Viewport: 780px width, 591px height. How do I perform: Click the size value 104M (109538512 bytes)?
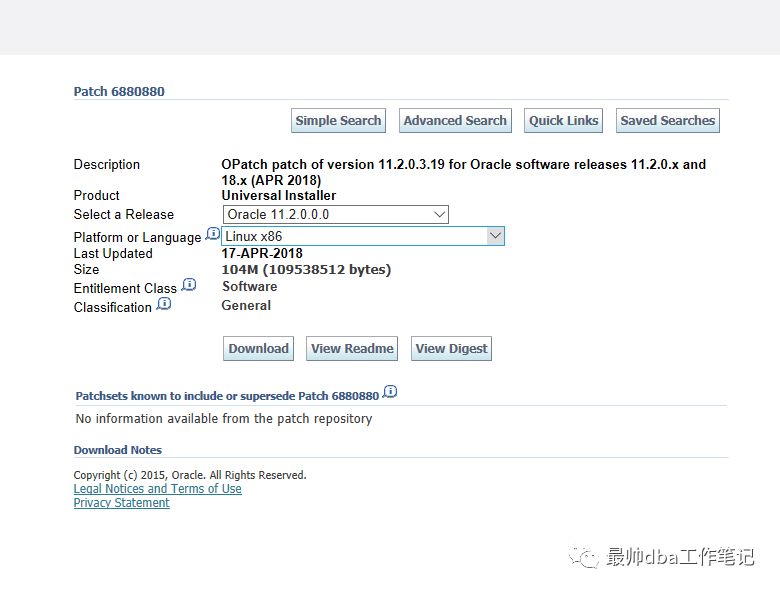[306, 269]
